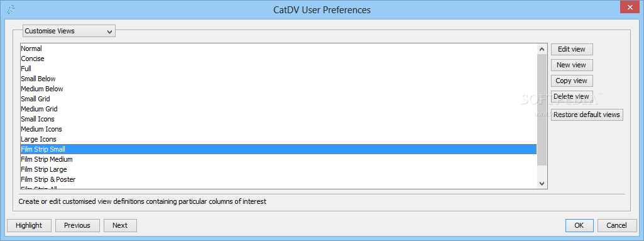Click the CatDV app icon in title bar
This screenshot has width=644, height=241.
11,9
